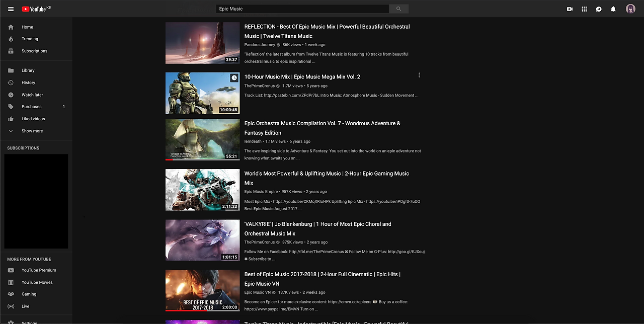Open the History page
This screenshot has width=644, height=324.
point(28,83)
